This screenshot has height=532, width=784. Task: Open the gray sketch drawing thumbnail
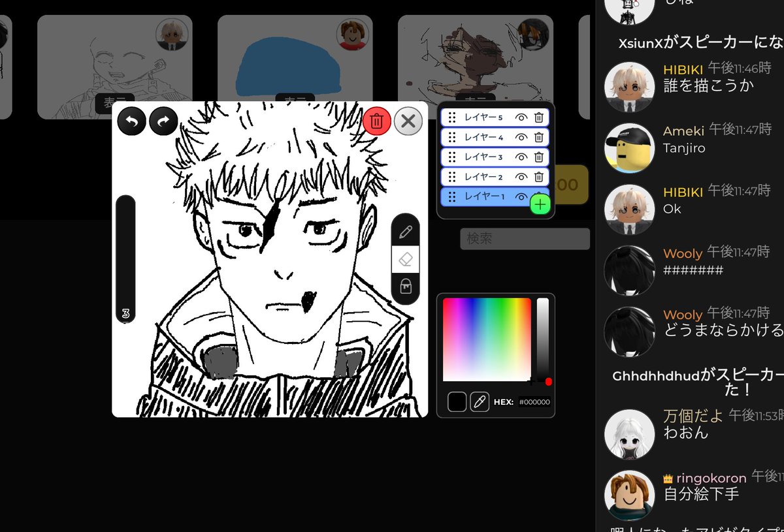[114, 67]
